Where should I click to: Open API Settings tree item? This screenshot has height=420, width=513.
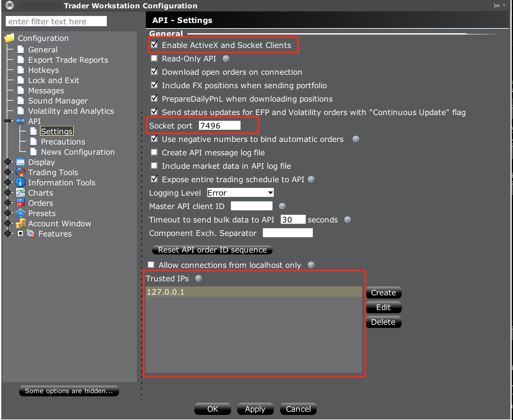tap(57, 131)
